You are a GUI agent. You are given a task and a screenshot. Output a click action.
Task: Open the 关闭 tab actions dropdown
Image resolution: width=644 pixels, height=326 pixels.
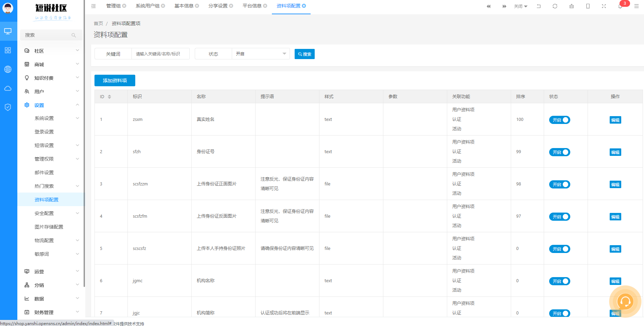click(x=521, y=6)
